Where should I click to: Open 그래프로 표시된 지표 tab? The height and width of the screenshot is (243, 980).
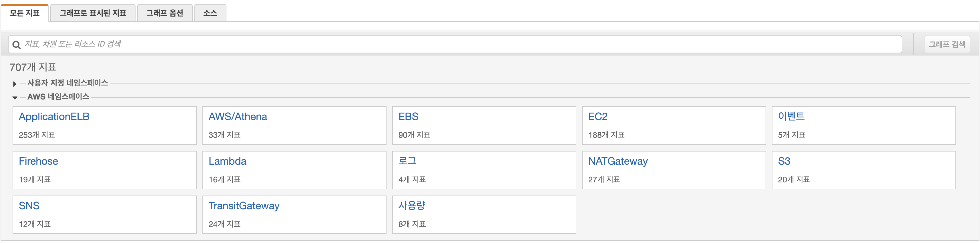click(93, 13)
